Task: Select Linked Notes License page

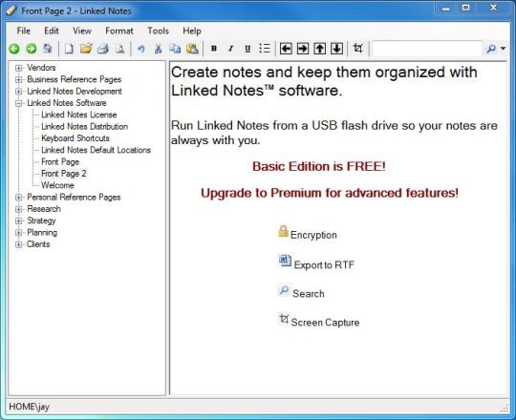Action: (x=79, y=115)
